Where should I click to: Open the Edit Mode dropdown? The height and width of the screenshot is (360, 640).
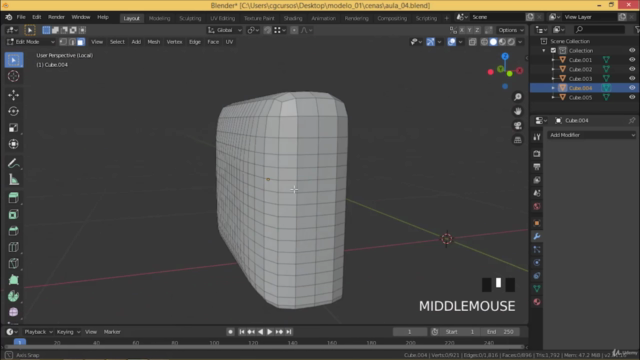(x=30, y=42)
